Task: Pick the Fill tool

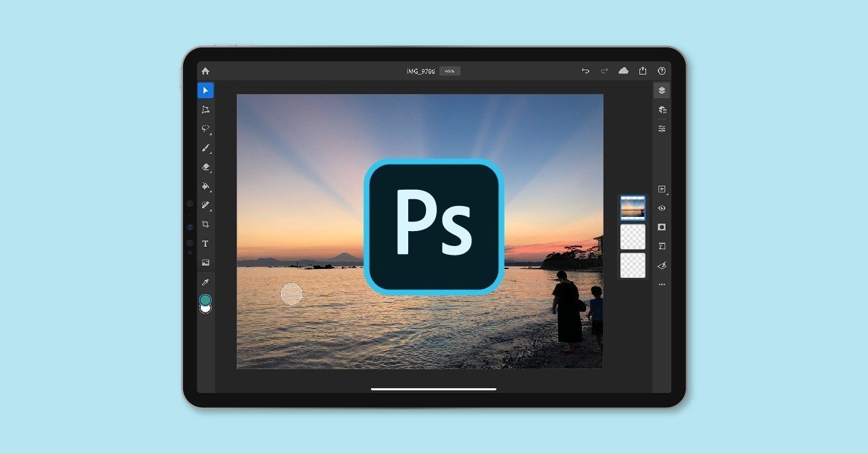Action: [x=205, y=186]
